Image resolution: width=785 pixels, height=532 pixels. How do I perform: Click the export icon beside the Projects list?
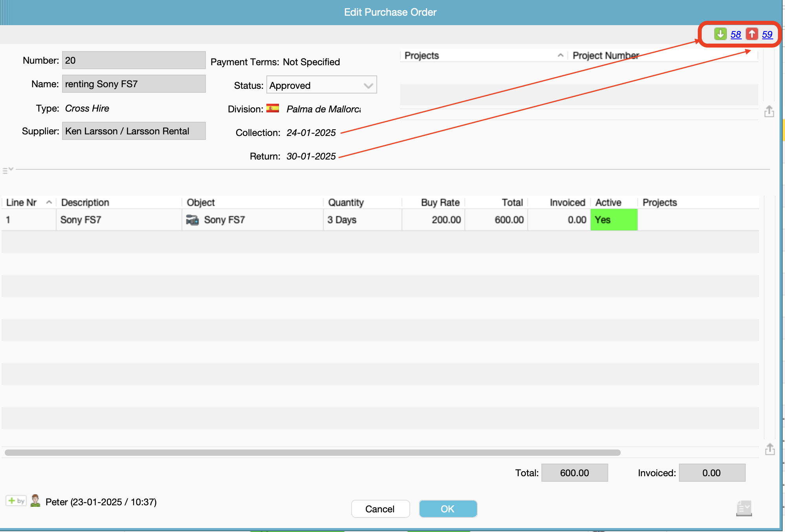point(769,112)
